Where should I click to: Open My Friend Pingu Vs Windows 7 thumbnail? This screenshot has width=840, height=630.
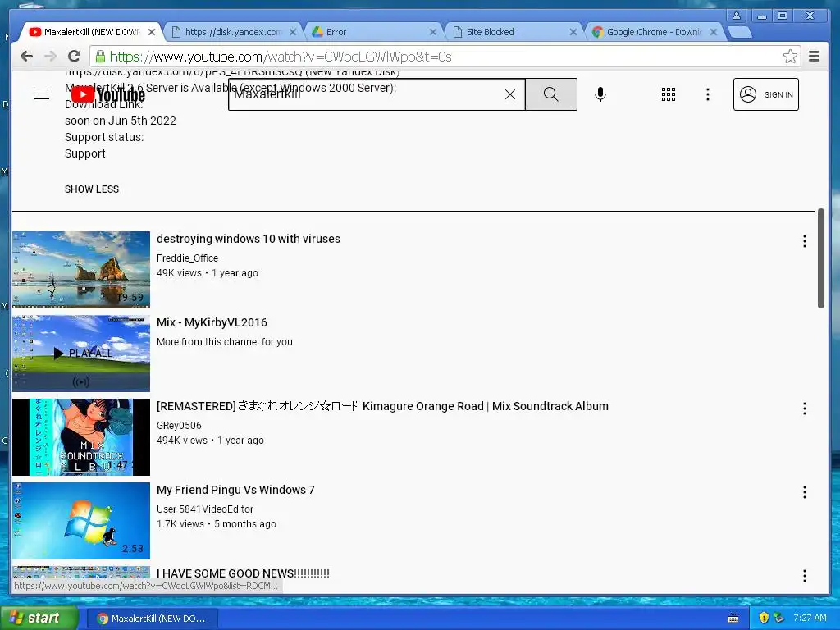click(81, 520)
